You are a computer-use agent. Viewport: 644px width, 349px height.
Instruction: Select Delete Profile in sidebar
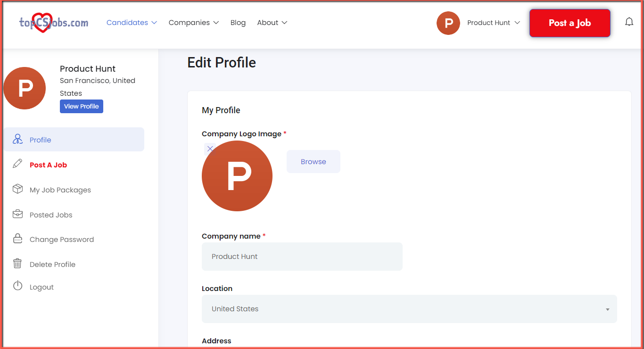pyautogui.click(x=52, y=265)
